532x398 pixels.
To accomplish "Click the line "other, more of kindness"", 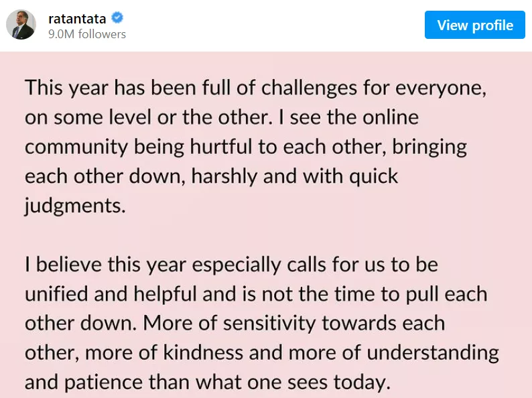I will coord(261,352).
